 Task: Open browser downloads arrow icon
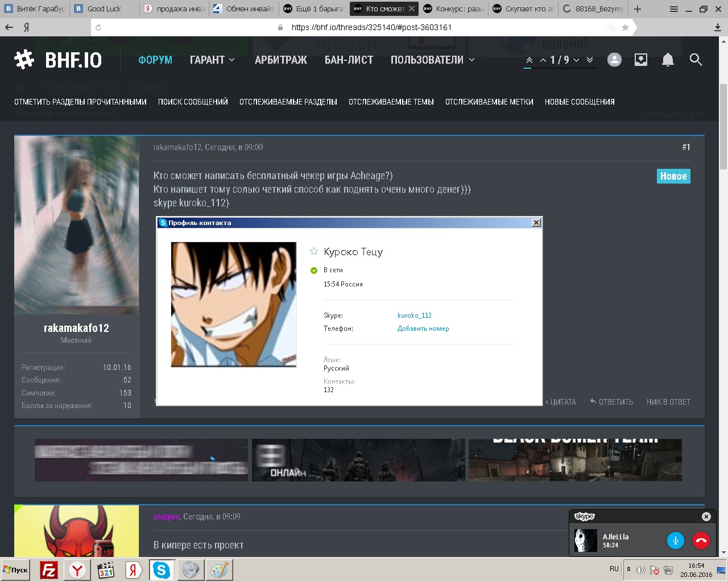click(718, 27)
